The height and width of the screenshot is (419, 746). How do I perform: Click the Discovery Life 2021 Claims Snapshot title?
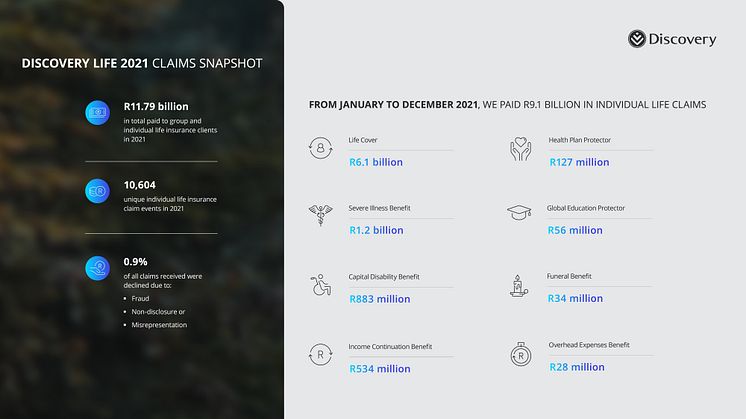click(x=142, y=64)
